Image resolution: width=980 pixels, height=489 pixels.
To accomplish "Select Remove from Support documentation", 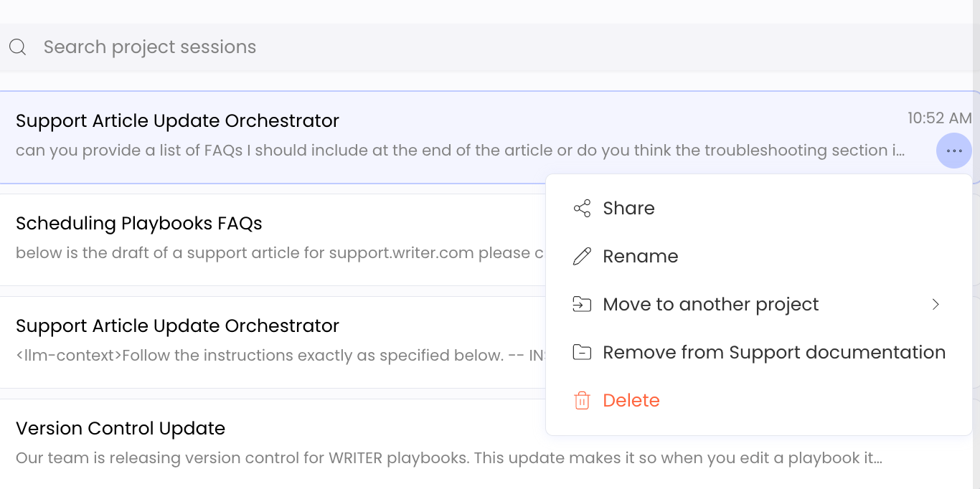I will (774, 353).
